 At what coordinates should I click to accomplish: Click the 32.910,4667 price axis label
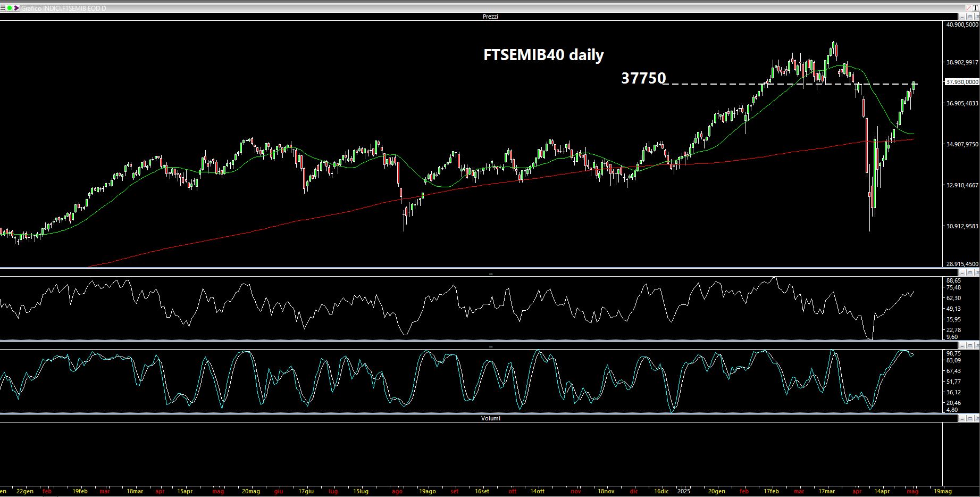tap(962, 185)
